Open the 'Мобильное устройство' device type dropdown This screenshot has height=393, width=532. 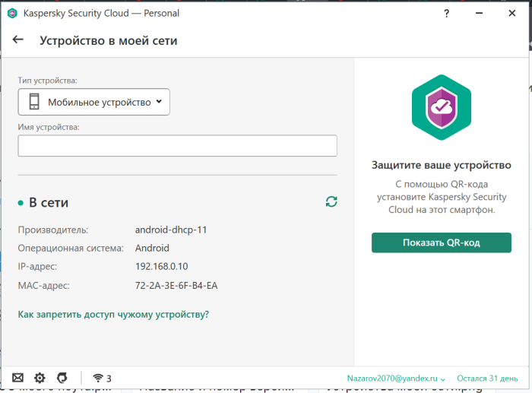coord(94,102)
